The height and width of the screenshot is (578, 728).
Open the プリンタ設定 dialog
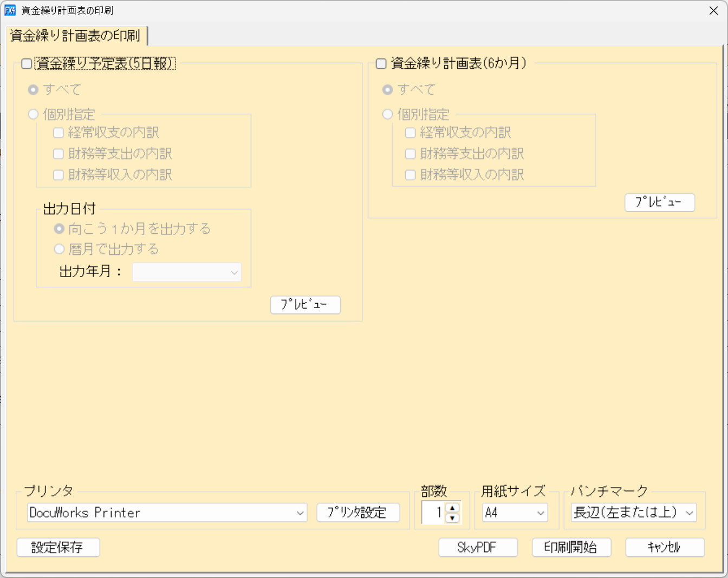[x=359, y=512]
